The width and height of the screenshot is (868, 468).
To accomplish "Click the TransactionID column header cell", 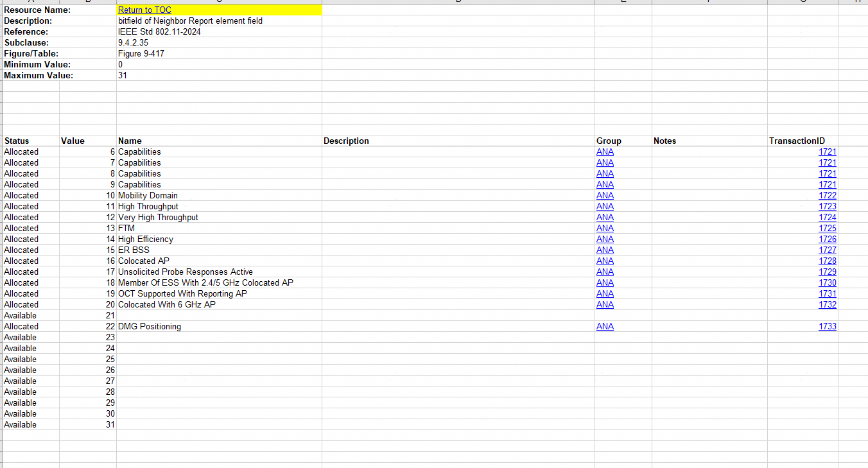I will (x=797, y=141).
